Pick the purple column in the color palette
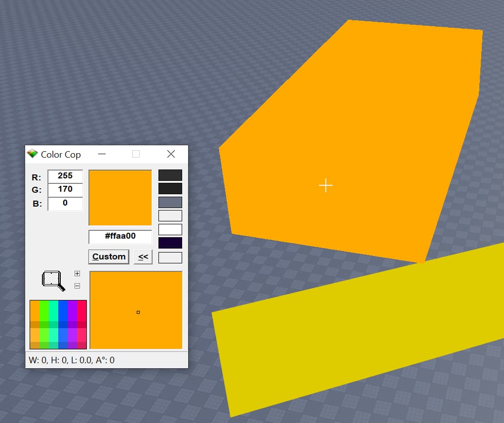 tap(73, 324)
